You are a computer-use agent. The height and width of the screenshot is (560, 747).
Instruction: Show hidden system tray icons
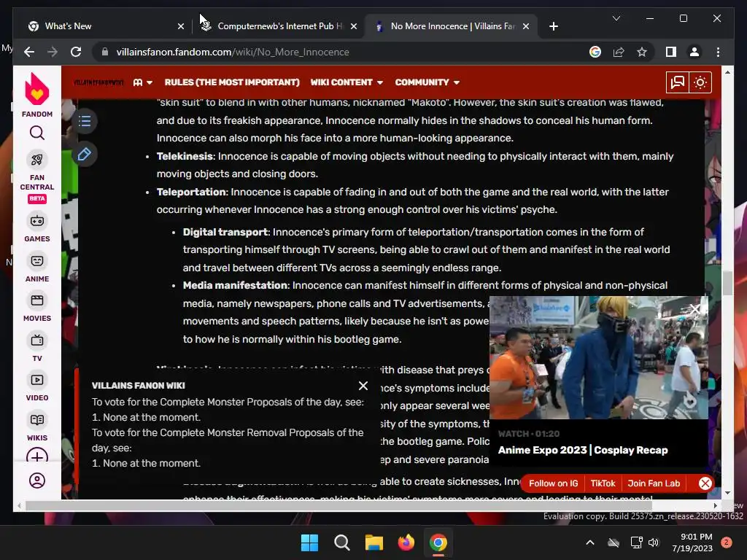pos(589,542)
